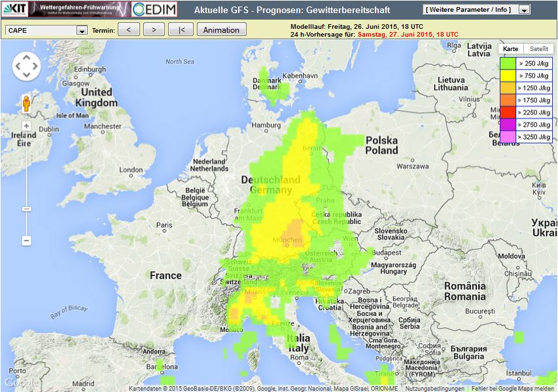The height and width of the screenshot is (392, 558).
Task: Click the France country label
Action: coord(166,276)
